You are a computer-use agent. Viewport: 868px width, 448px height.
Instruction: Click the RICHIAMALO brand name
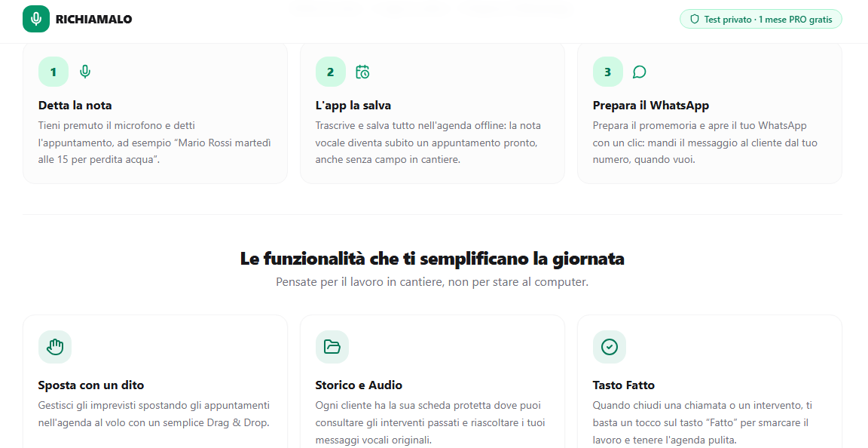(93, 20)
